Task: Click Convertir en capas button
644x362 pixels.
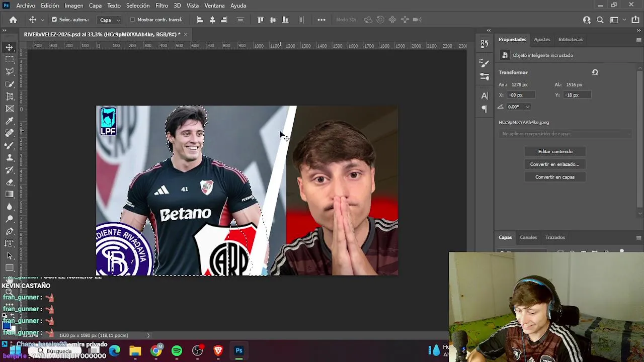Action: [x=555, y=177]
